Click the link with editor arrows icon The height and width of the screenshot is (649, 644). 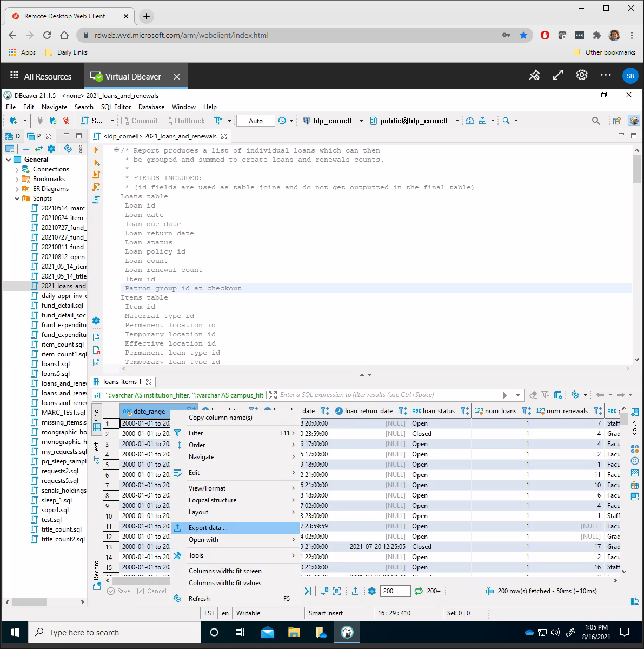[39, 149]
